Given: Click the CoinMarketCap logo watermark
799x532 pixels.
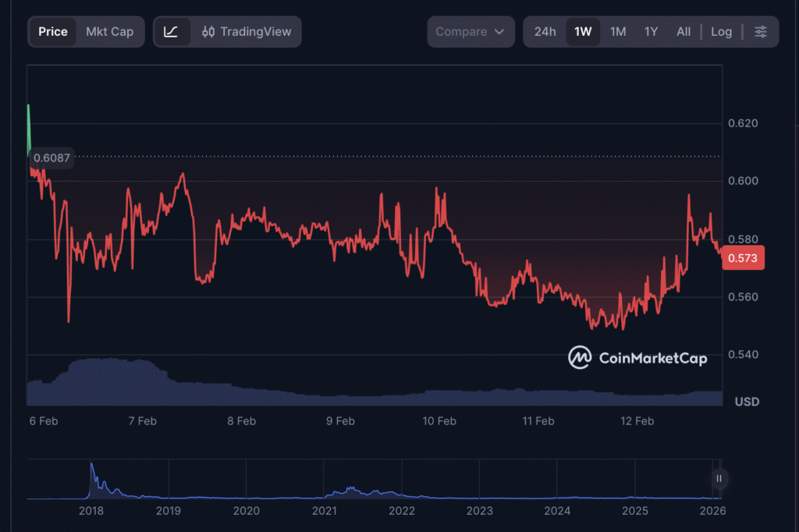Looking at the screenshot, I should [x=637, y=358].
